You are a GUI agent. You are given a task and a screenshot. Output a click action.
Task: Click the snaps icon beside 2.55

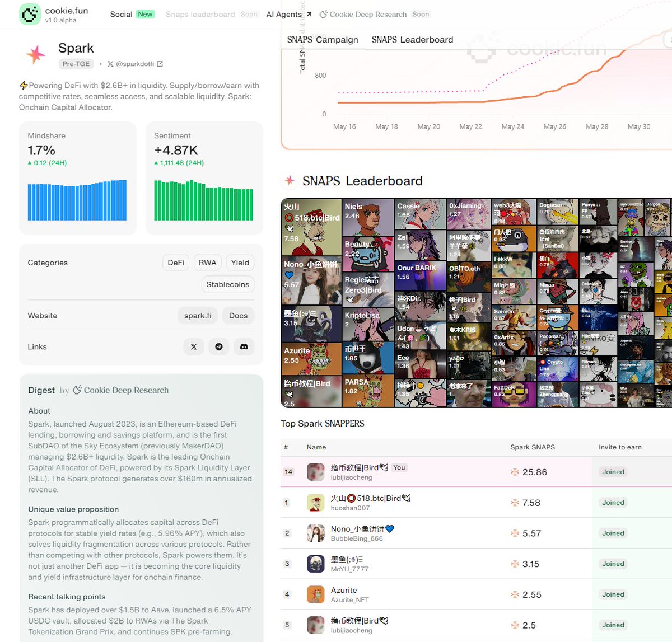pos(515,594)
